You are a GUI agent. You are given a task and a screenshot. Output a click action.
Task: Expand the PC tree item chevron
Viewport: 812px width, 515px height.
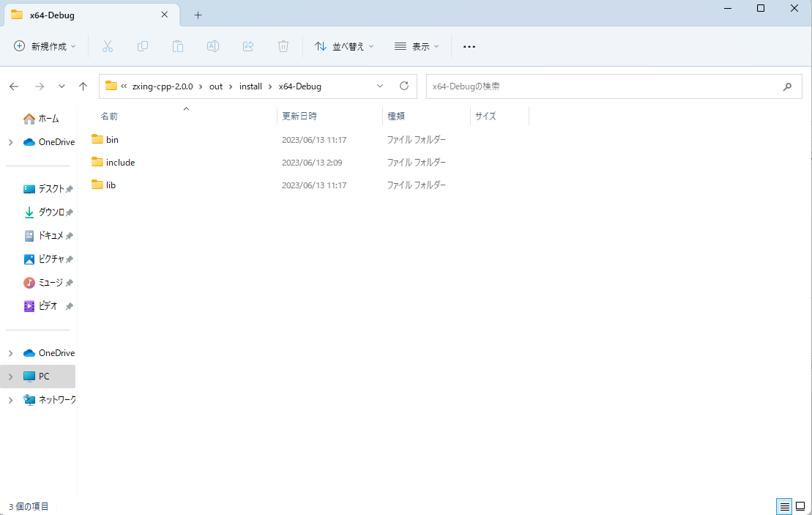(x=10, y=376)
